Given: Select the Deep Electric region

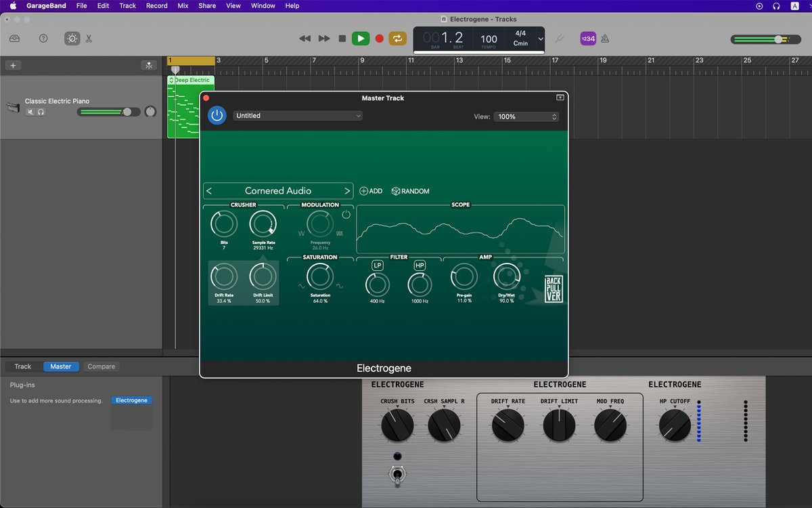Looking at the screenshot, I should [183, 107].
